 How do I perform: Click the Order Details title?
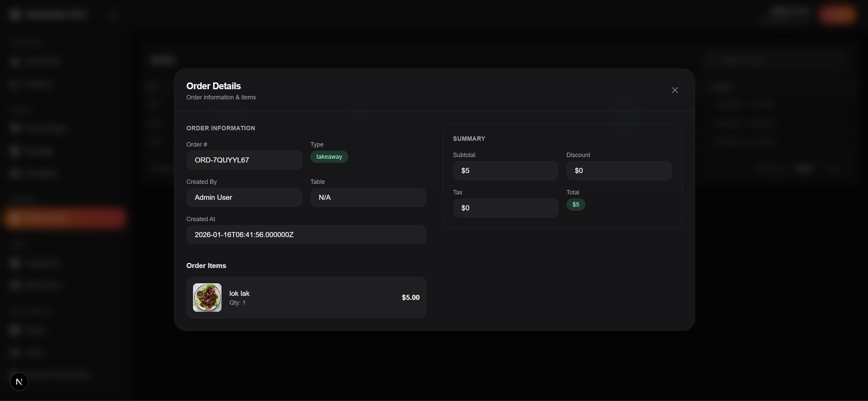[213, 86]
